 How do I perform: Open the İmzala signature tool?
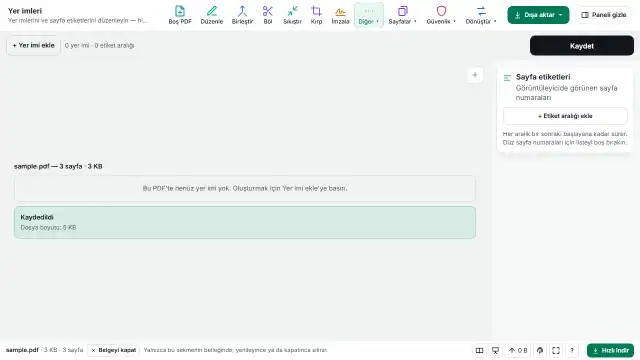click(x=340, y=15)
